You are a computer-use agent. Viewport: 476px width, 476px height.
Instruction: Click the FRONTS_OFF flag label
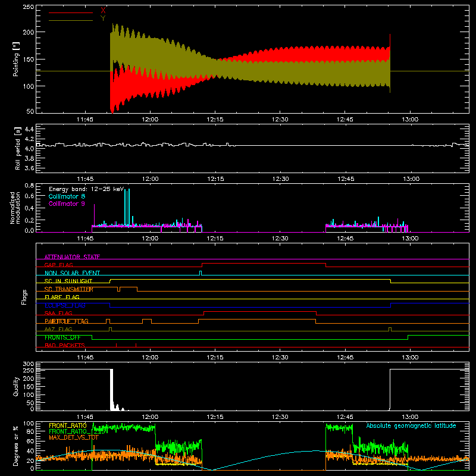[62, 337]
